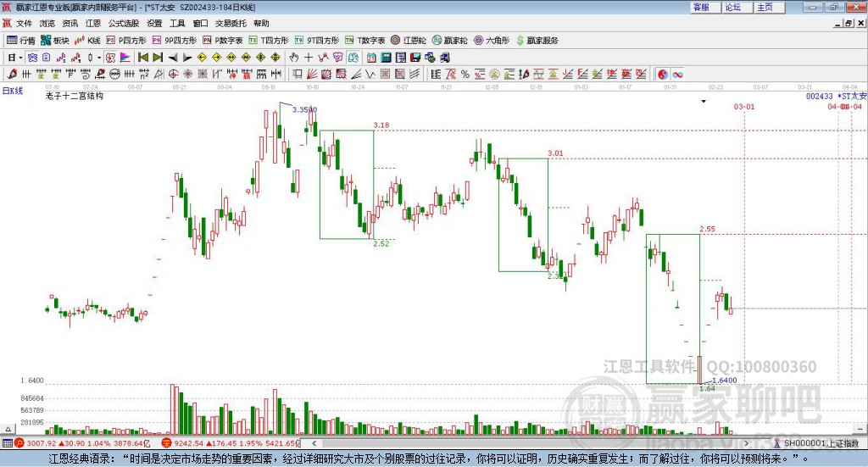Open the P数字表 number table
The width and height of the screenshot is (868, 467).
click(223, 41)
